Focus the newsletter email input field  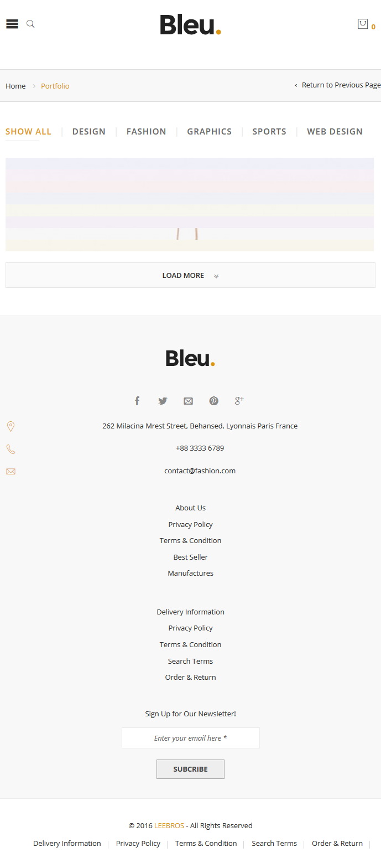point(190,738)
